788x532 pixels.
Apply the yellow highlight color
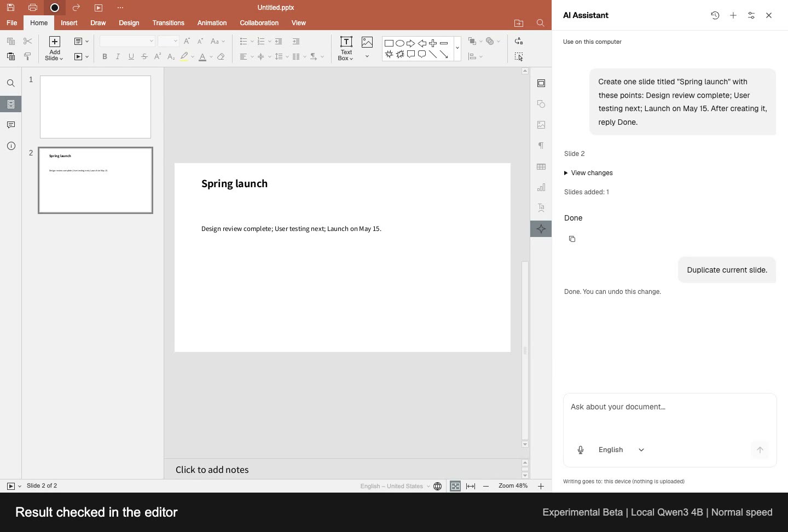(184, 56)
